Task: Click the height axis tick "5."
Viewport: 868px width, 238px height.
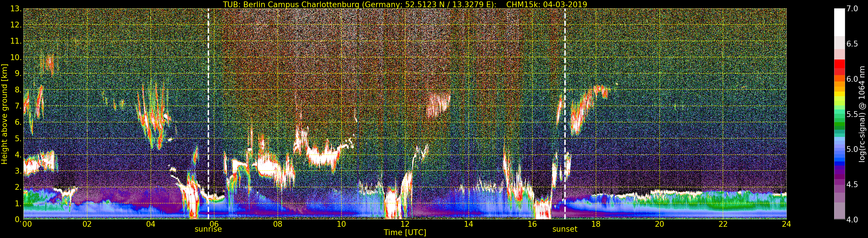Action: click(x=18, y=138)
